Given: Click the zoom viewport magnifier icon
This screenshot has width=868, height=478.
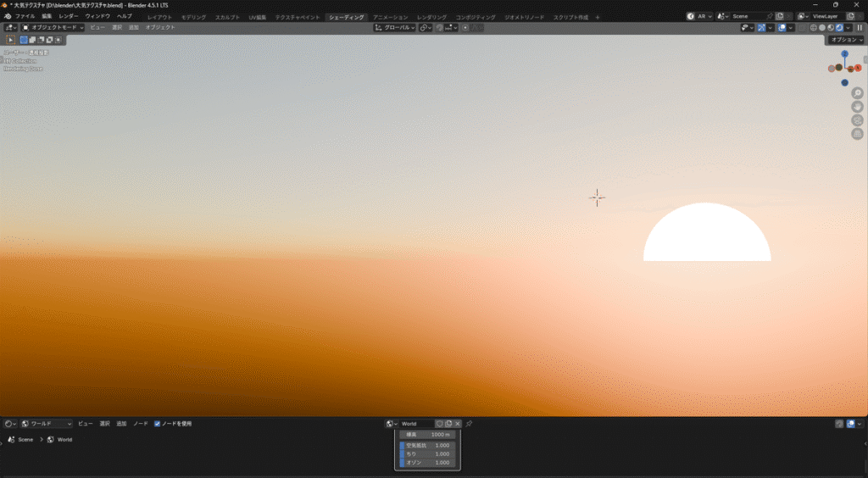Looking at the screenshot, I should [858, 93].
